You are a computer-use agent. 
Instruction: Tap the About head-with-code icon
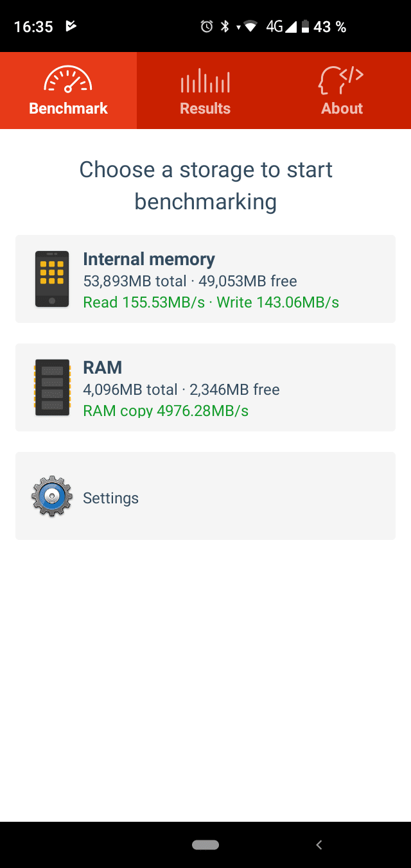pos(341,80)
